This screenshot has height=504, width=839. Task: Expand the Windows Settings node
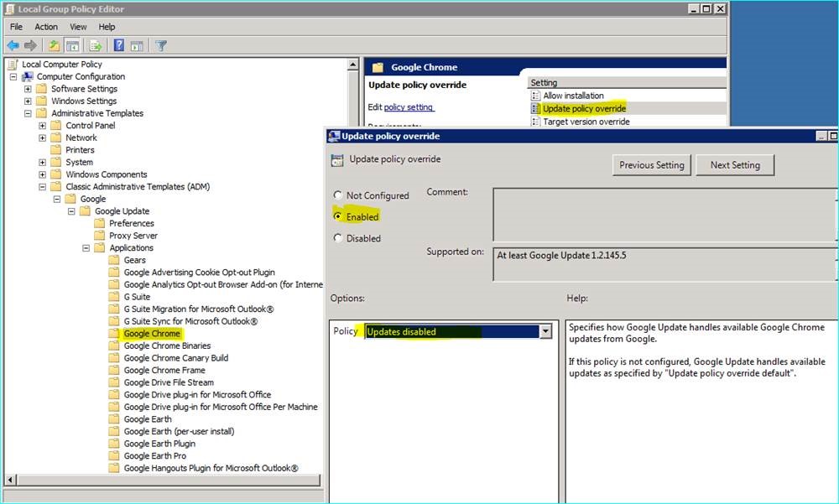pyautogui.click(x=28, y=101)
